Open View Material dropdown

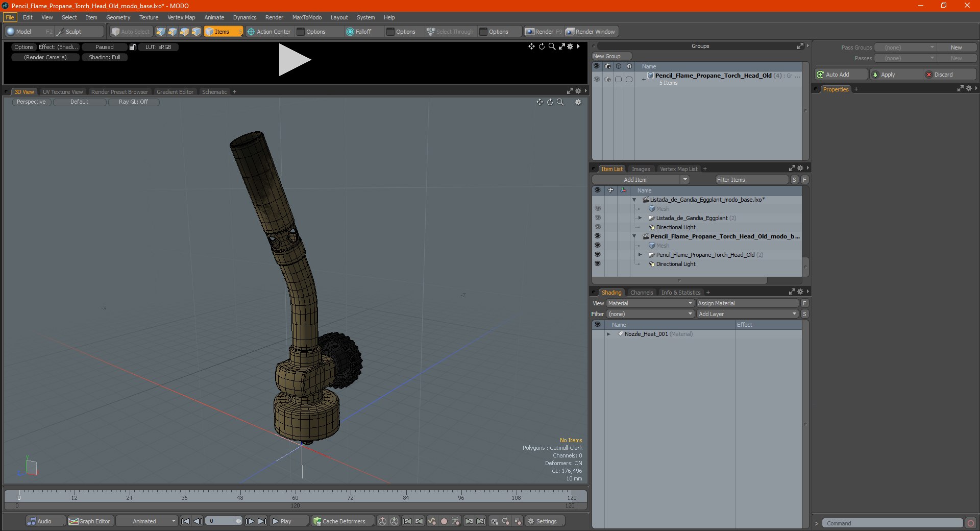tap(650, 303)
